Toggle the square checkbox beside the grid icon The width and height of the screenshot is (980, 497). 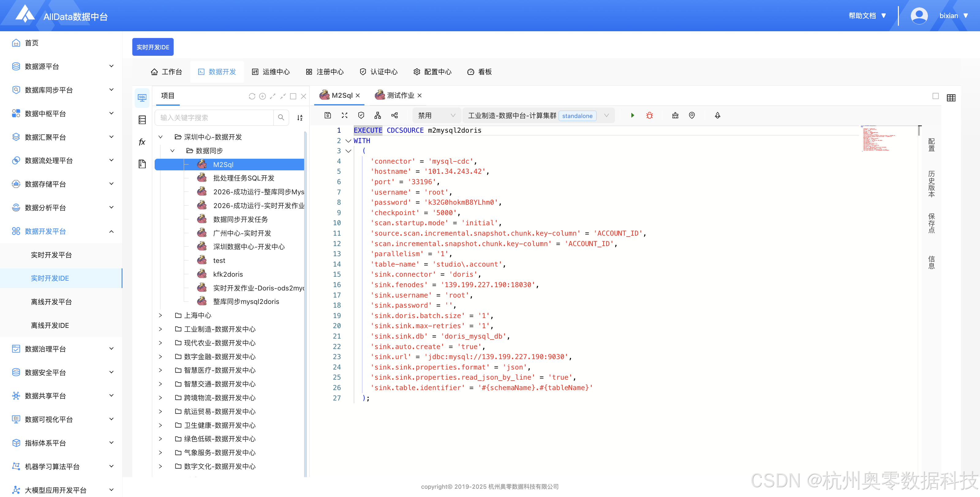pyautogui.click(x=936, y=96)
